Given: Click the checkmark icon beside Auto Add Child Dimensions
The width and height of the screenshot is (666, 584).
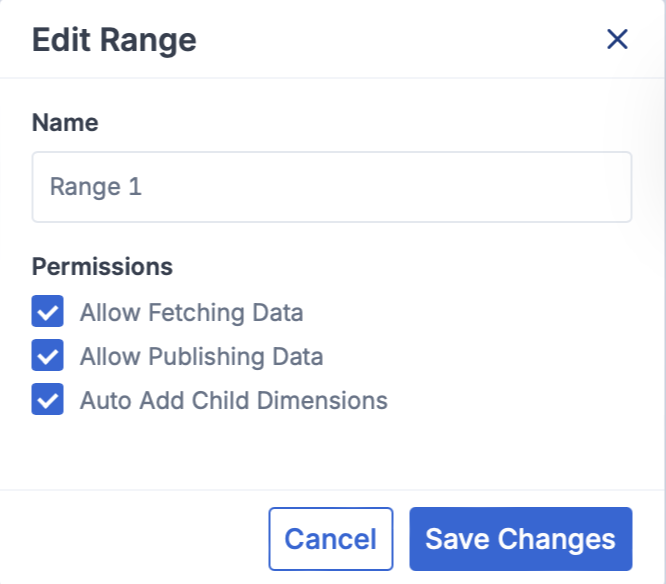Looking at the screenshot, I should [x=48, y=400].
